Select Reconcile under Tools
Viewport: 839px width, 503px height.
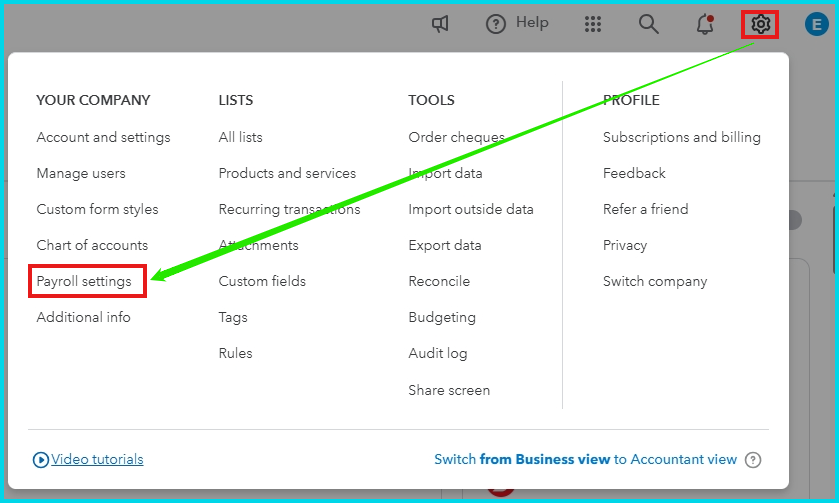click(439, 281)
